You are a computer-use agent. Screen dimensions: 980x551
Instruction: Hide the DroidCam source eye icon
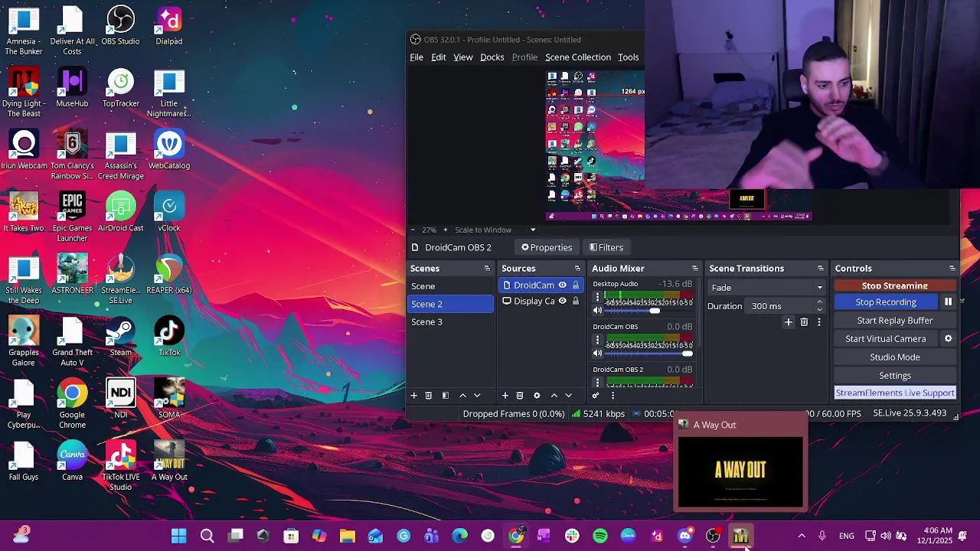coord(562,285)
